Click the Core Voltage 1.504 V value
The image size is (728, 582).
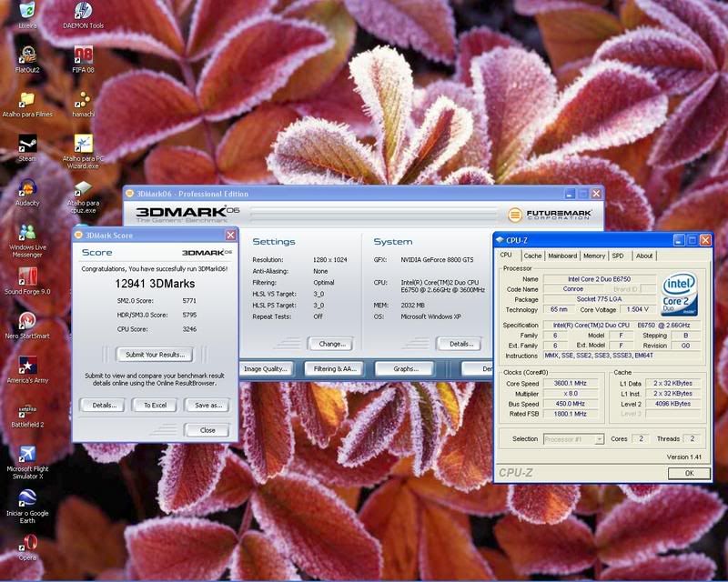point(637,309)
